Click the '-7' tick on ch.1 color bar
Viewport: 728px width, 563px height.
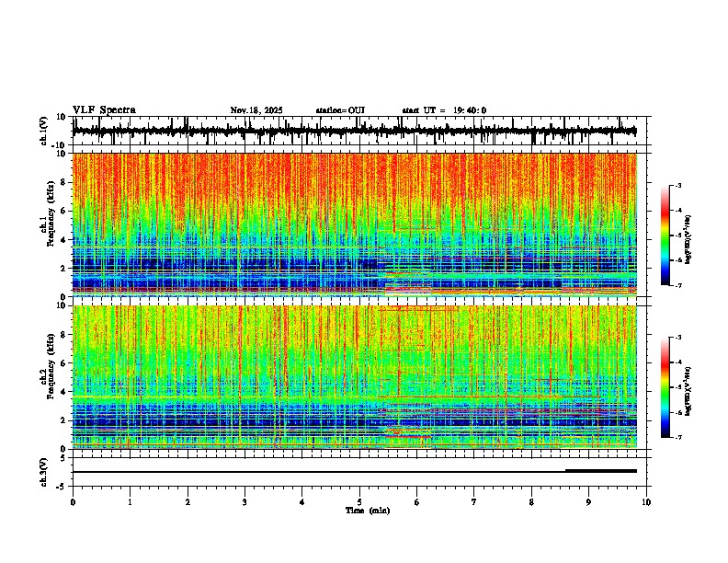[x=678, y=285]
